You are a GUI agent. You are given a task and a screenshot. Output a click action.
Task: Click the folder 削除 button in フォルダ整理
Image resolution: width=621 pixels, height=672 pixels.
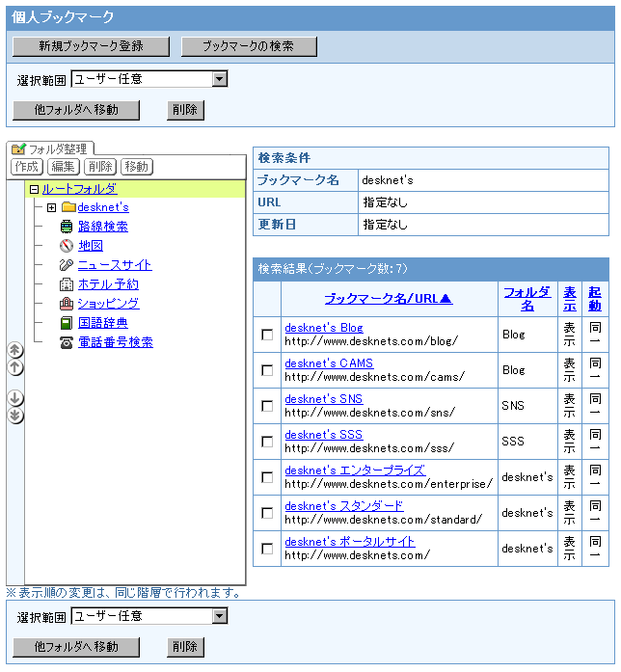pyautogui.click(x=100, y=166)
